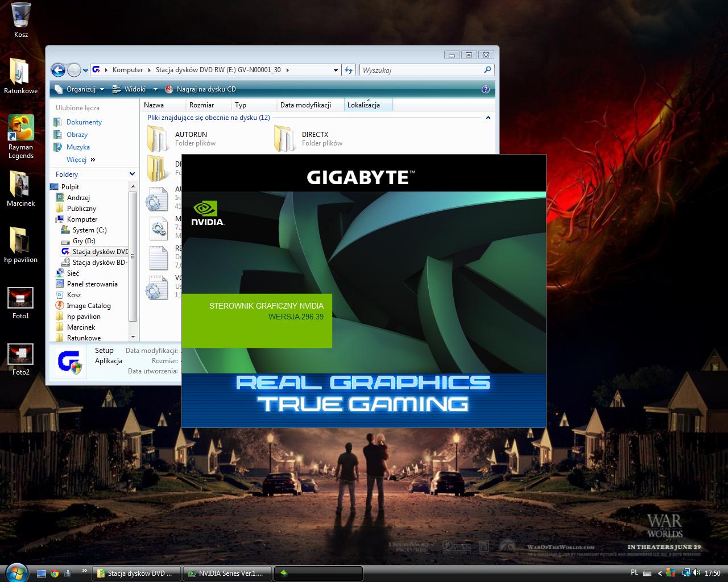Click the PL language indicator in taskbar

pos(635,573)
